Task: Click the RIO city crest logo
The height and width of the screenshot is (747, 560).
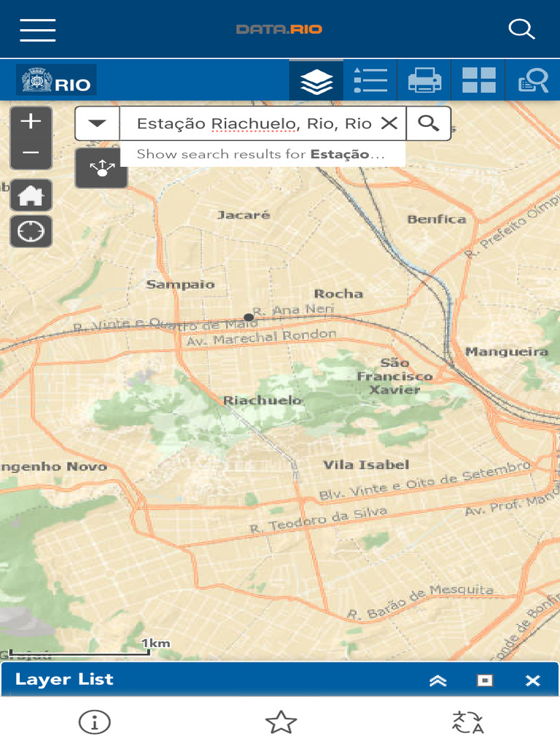Action: 56,80
